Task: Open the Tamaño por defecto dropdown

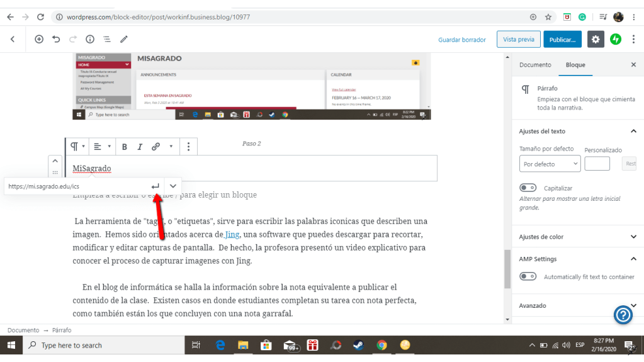Action: pyautogui.click(x=549, y=164)
